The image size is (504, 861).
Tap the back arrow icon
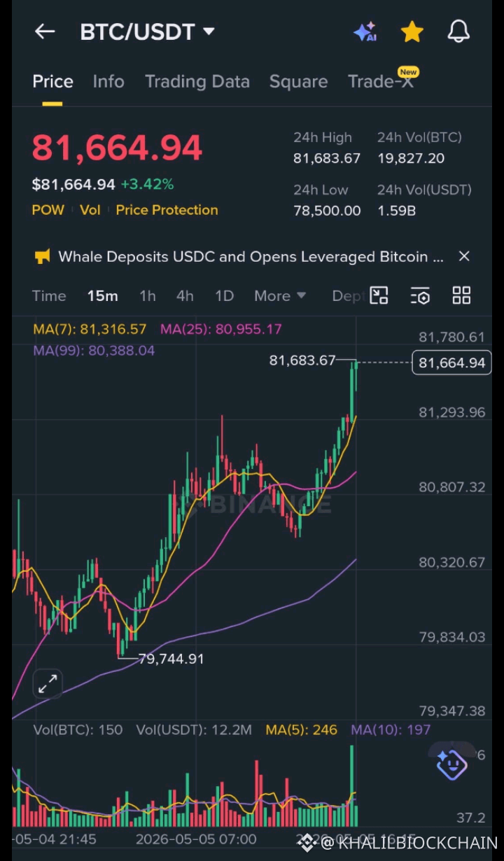45,31
